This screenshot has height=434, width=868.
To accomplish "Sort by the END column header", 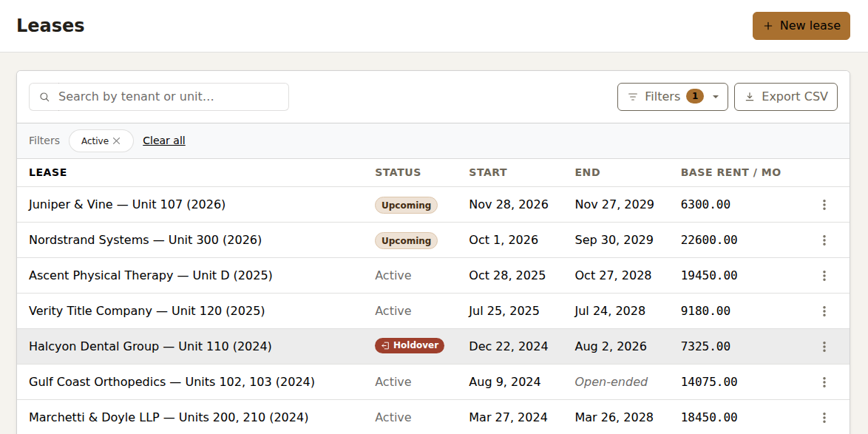I will pyautogui.click(x=587, y=173).
